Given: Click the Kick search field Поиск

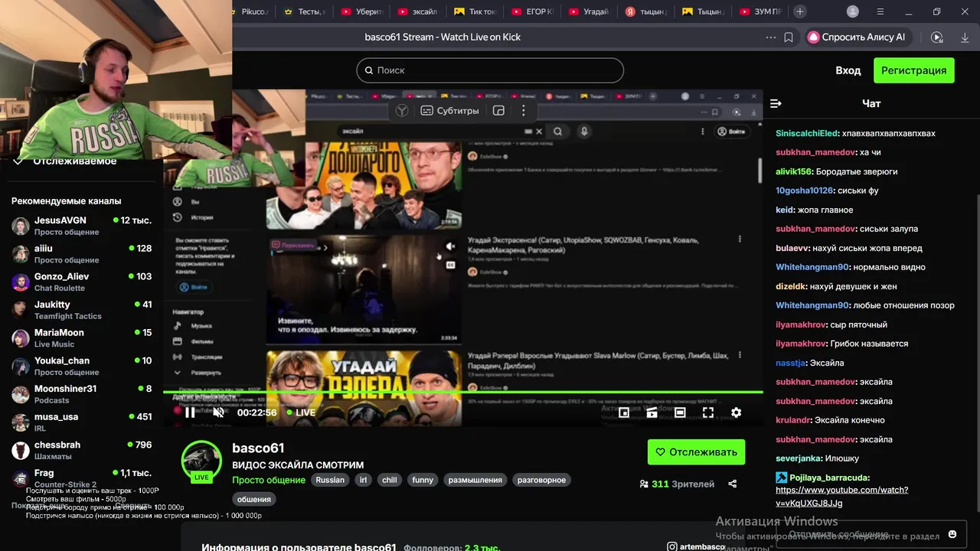Looking at the screenshot, I should 490,70.
